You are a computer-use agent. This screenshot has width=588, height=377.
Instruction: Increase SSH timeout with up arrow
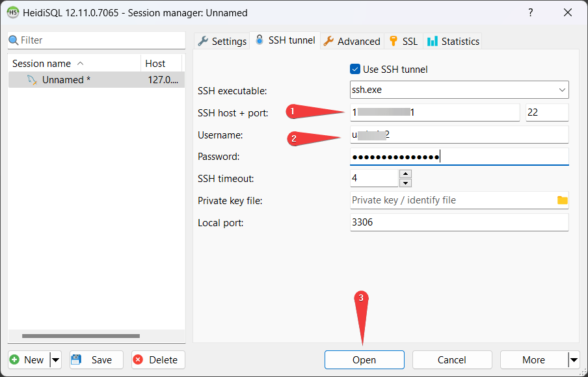[x=405, y=174]
